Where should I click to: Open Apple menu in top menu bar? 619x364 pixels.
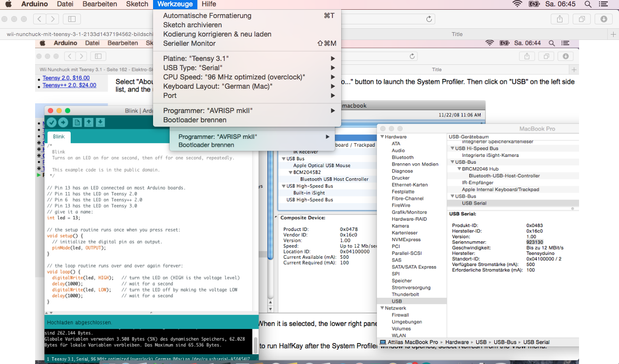tap(8, 4)
